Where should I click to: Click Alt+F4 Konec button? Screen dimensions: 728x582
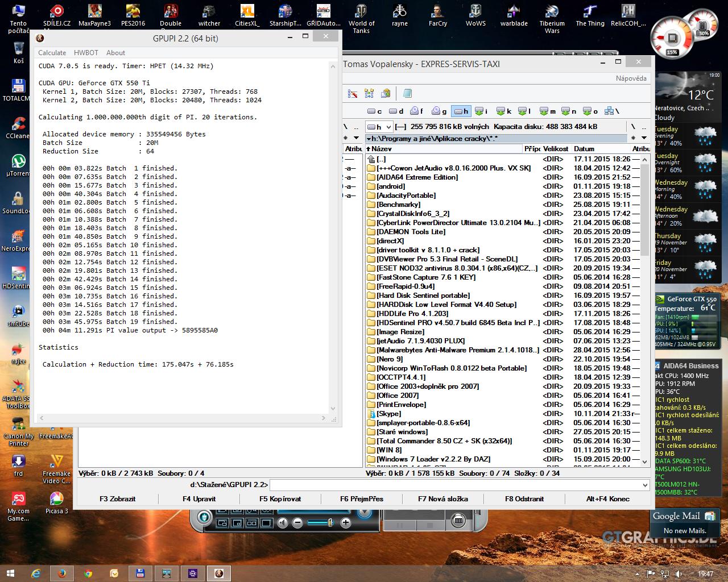(608, 499)
